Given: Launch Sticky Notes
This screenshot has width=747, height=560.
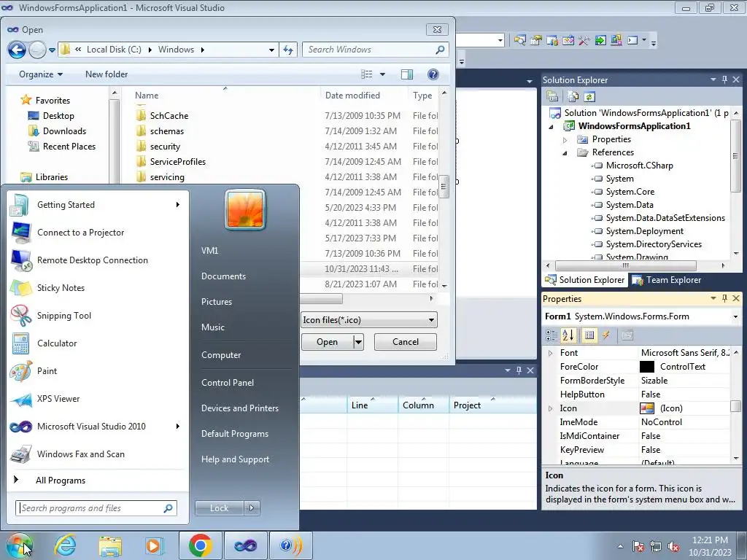Looking at the screenshot, I should (96, 287).
